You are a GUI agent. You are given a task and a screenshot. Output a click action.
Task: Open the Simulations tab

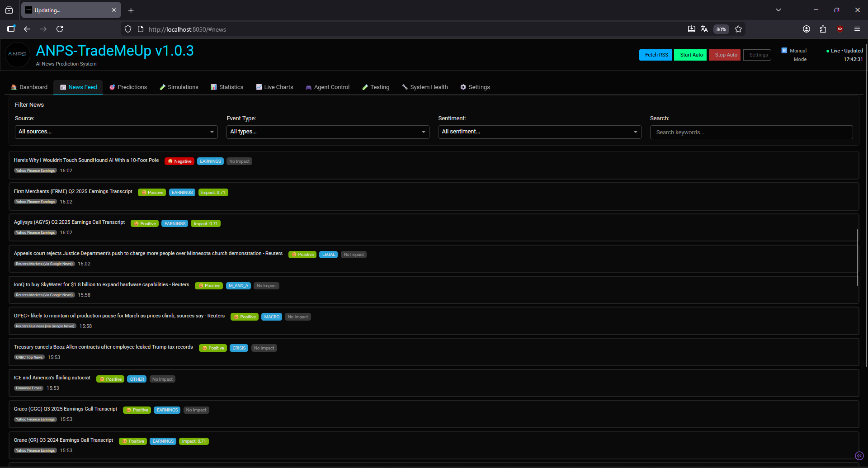[179, 87]
